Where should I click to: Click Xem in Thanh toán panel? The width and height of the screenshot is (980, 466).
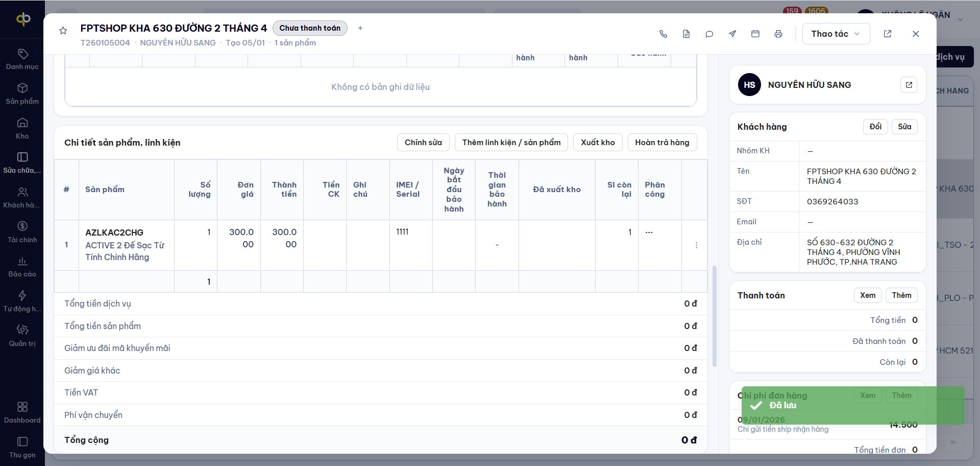[868, 295]
